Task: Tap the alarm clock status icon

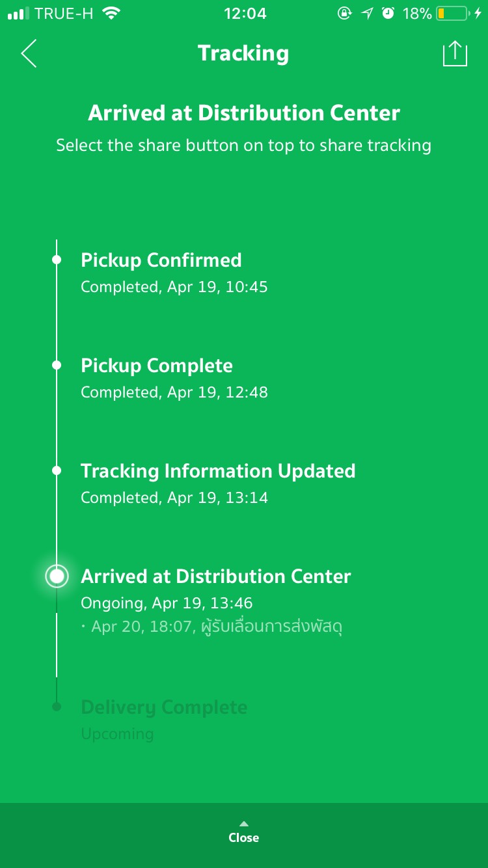Action: 388,14
